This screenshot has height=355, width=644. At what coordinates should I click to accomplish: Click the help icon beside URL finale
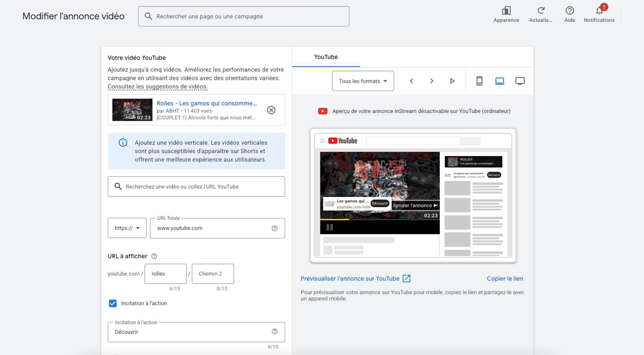click(x=274, y=228)
